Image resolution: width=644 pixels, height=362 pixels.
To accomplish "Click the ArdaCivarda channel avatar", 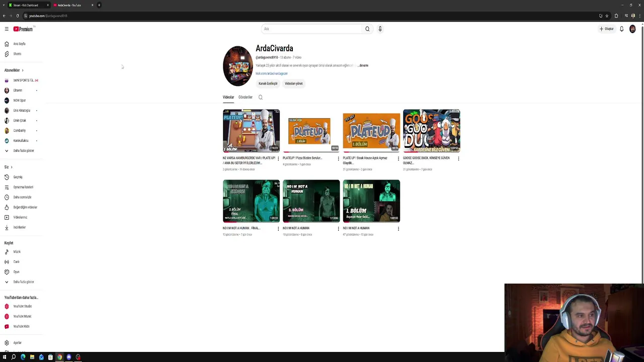I will click(x=238, y=66).
